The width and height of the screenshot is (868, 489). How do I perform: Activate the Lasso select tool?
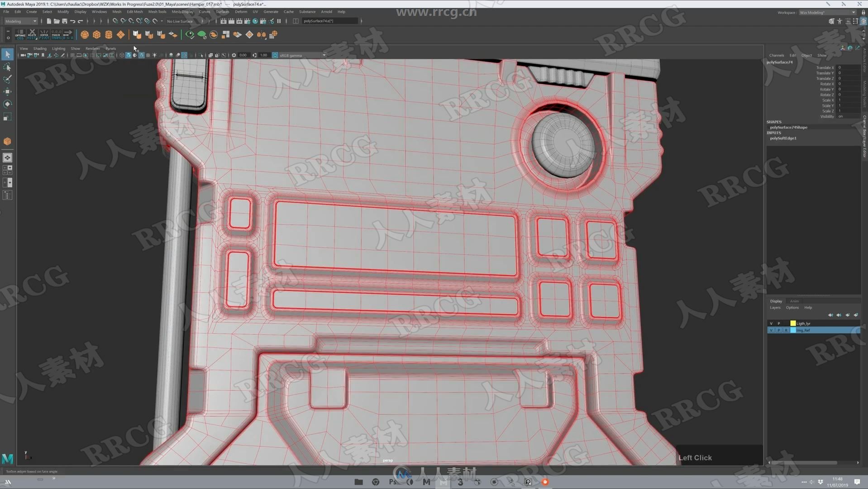[7, 67]
